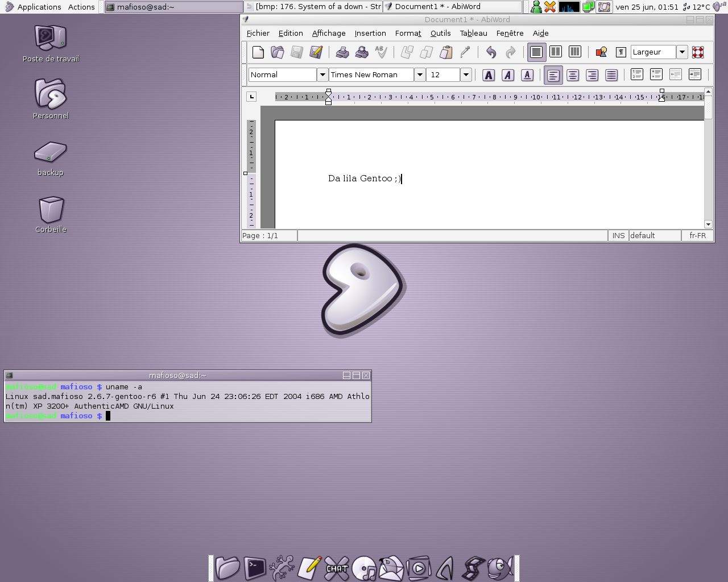Open the Outils menu

[x=441, y=34]
